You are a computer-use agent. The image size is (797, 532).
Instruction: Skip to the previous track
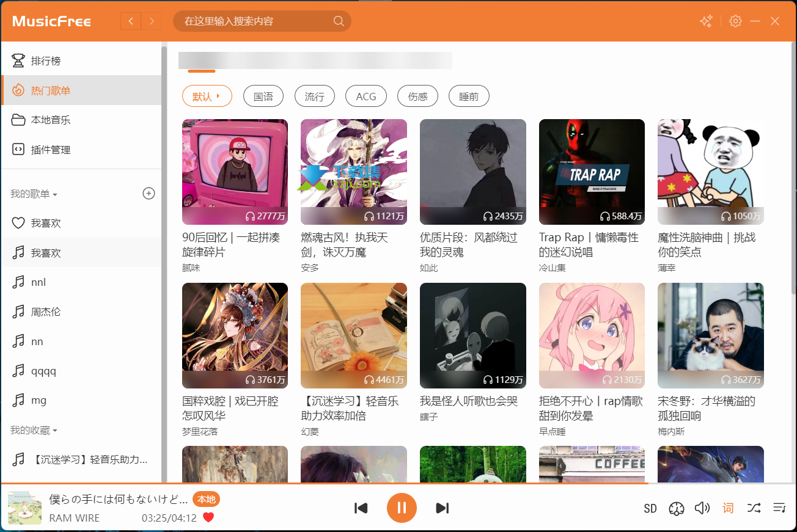coord(361,508)
